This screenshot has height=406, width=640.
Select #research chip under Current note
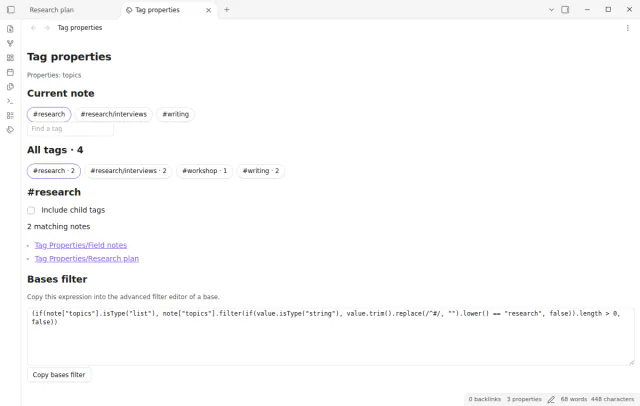click(x=49, y=114)
